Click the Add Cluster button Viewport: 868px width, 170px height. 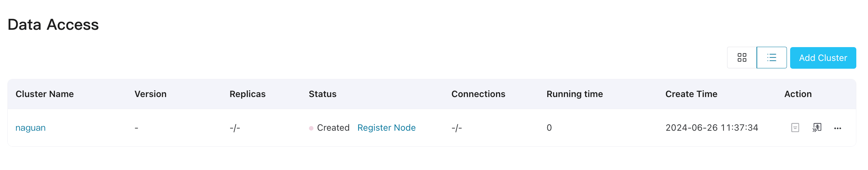[823, 58]
